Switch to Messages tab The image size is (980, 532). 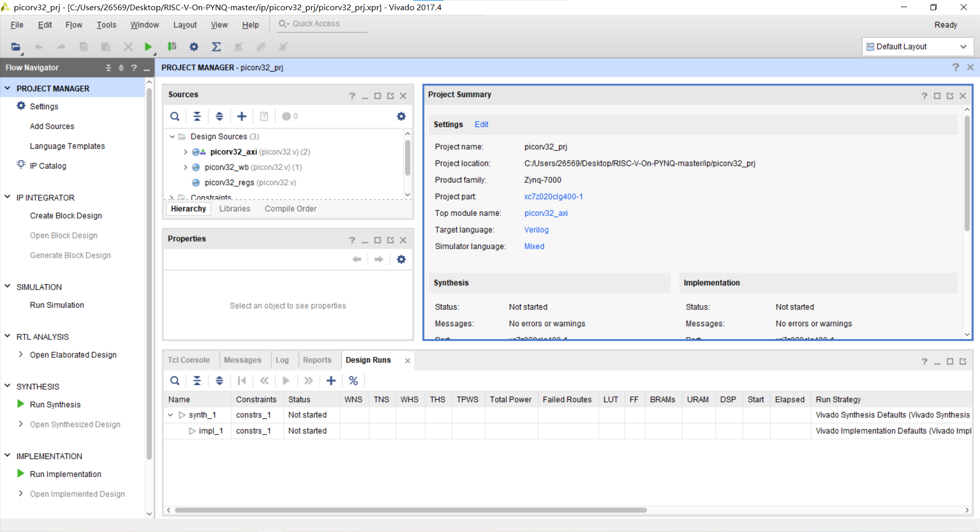click(x=242, y=360)
